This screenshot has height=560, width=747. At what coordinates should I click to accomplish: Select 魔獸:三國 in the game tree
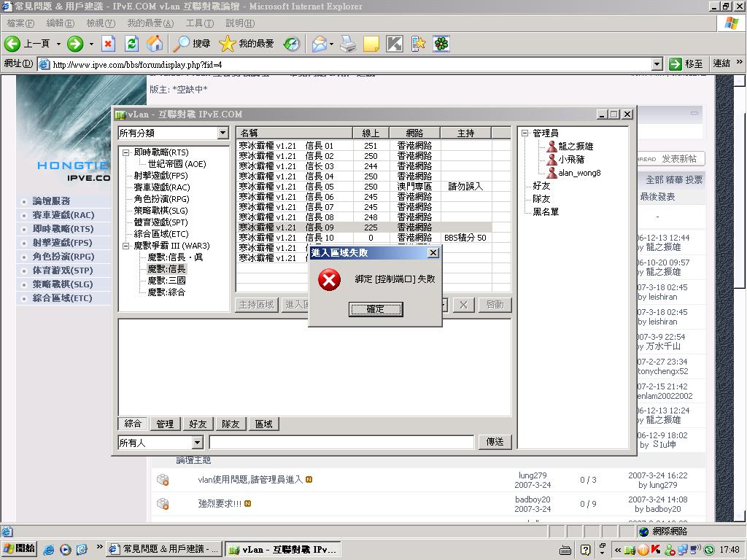point(166,281)
